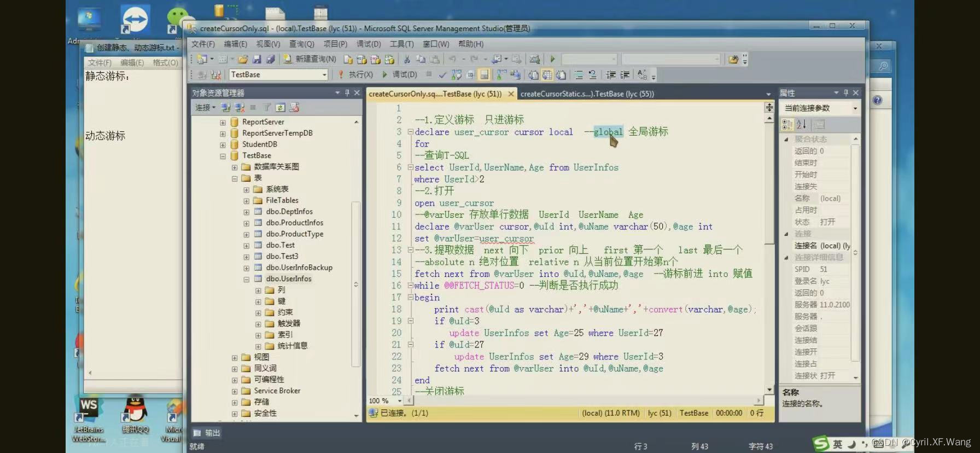Open the TestBase database dropdown
980x453 pixels.
pos(324,74)
